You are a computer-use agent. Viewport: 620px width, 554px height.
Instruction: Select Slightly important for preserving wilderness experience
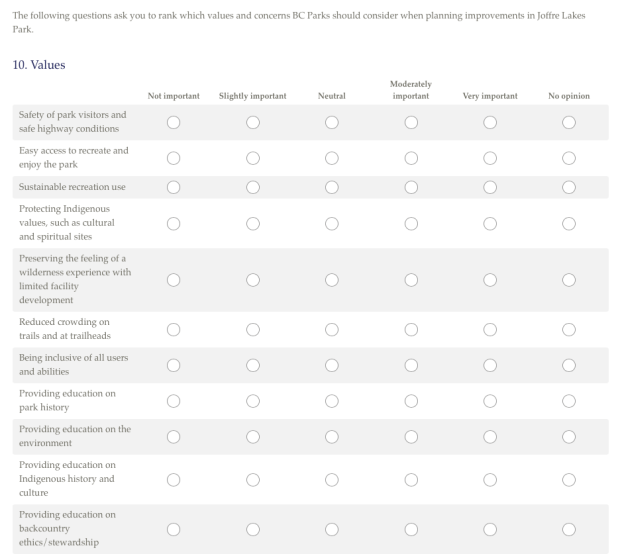point(252,279)
